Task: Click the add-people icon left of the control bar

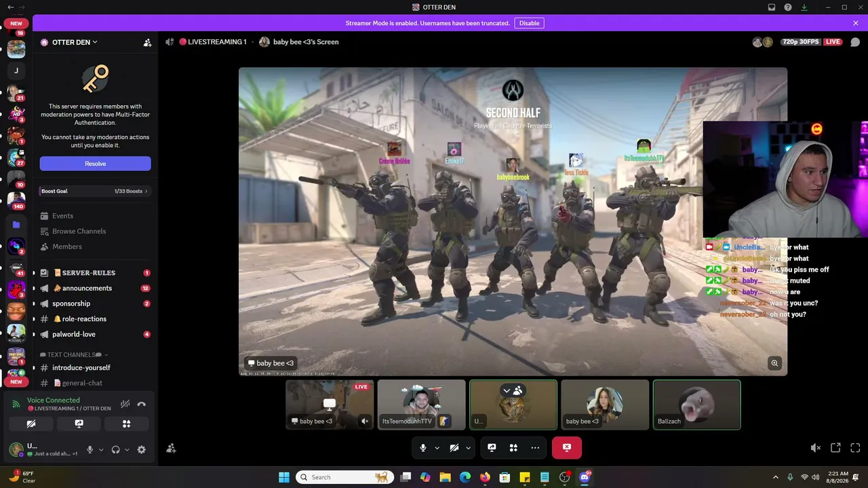Action: [x=171, y=448]
